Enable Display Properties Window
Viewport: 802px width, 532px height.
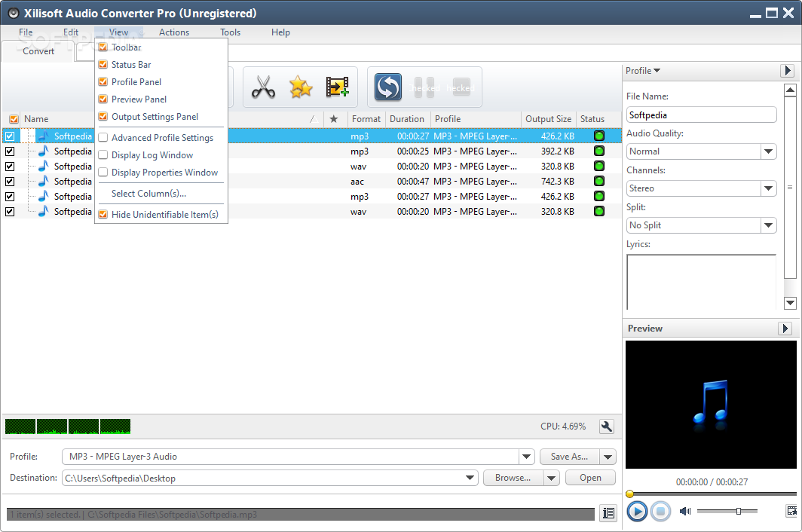pos(103,173)
